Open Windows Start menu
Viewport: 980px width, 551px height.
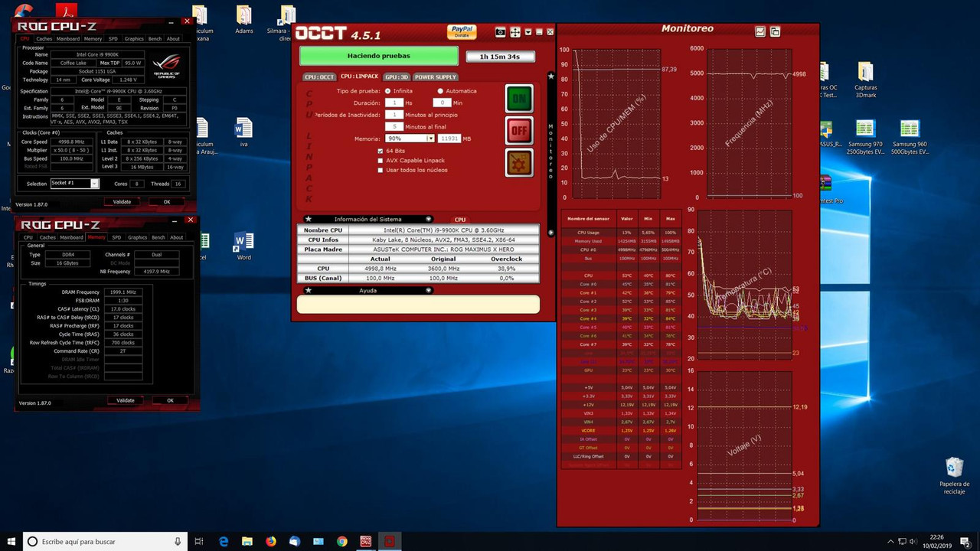pyautogui.click(x=11, y=541)
